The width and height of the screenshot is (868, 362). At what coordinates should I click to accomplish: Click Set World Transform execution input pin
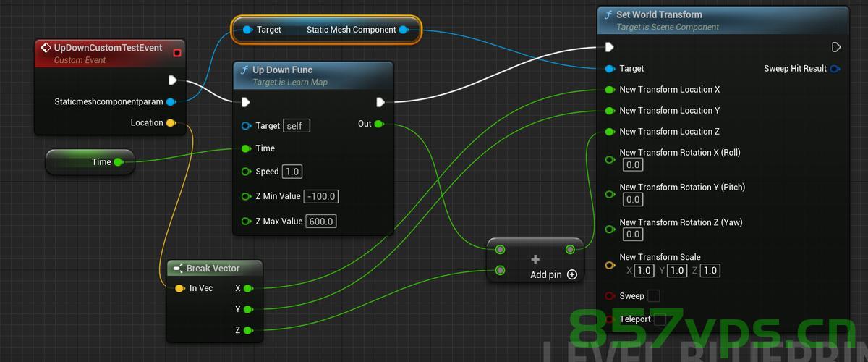click(x=610, y=47)
